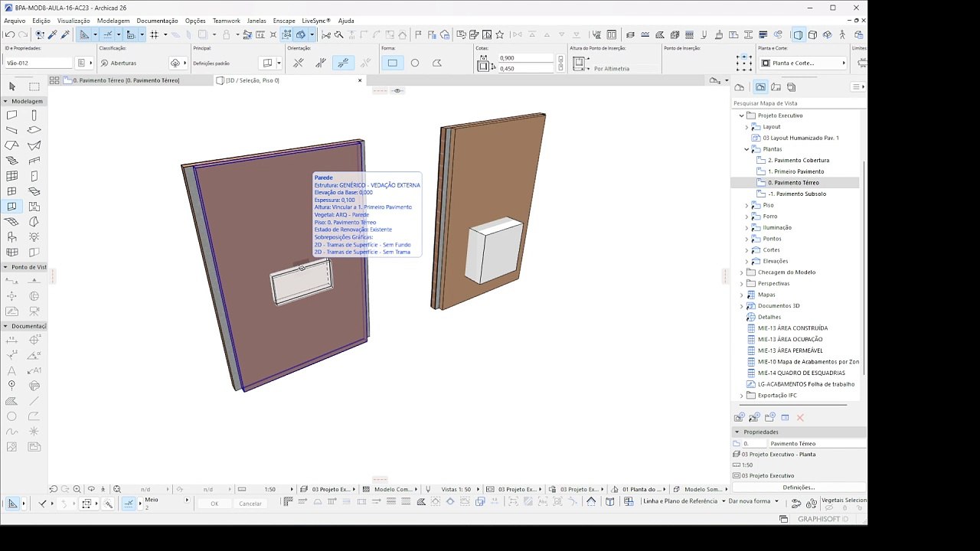Click the walk figure icon in toolbar
This screenshot has width=980, height=551.
tap(841, 34)
